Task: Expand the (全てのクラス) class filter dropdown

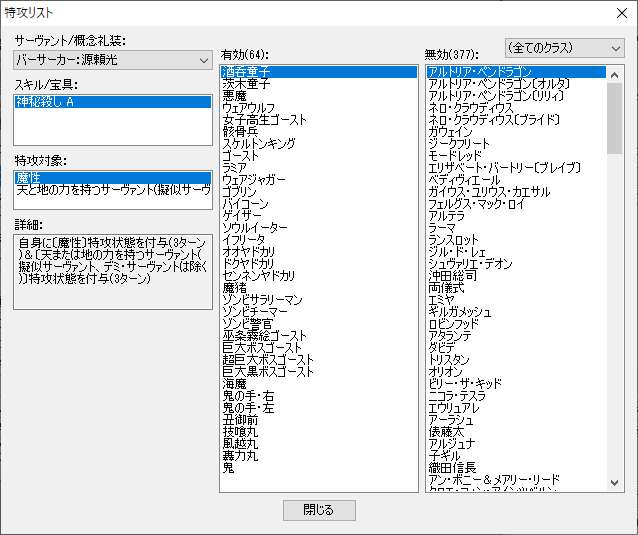Action: [564, 48]
